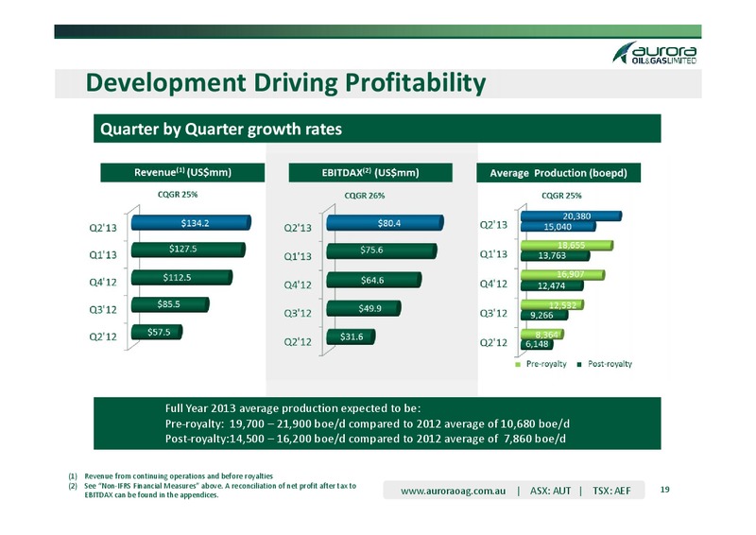Screen dimensions: 756x535
Task: Click the 15,040 production bar
Action: tap(558, 227)
